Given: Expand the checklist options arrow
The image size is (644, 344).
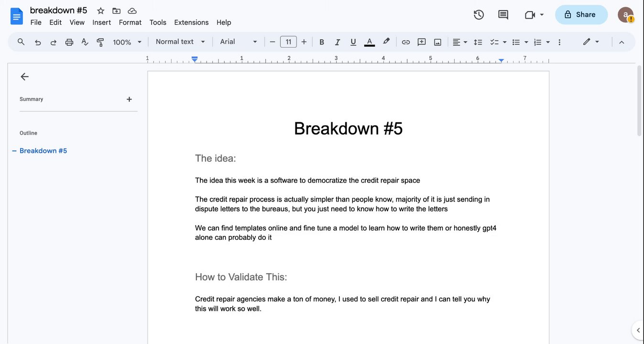Looking at the screenshot, I should pyautogui.click(x=504, y=42).
